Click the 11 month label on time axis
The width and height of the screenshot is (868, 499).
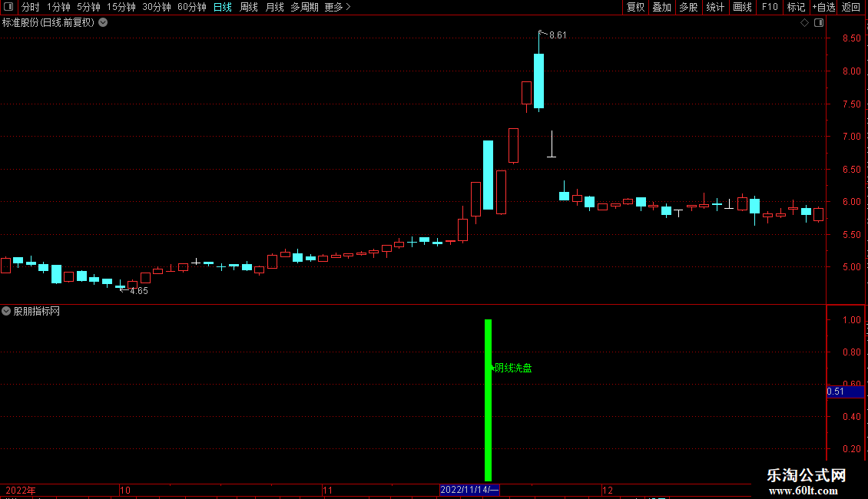click(327, 490)
